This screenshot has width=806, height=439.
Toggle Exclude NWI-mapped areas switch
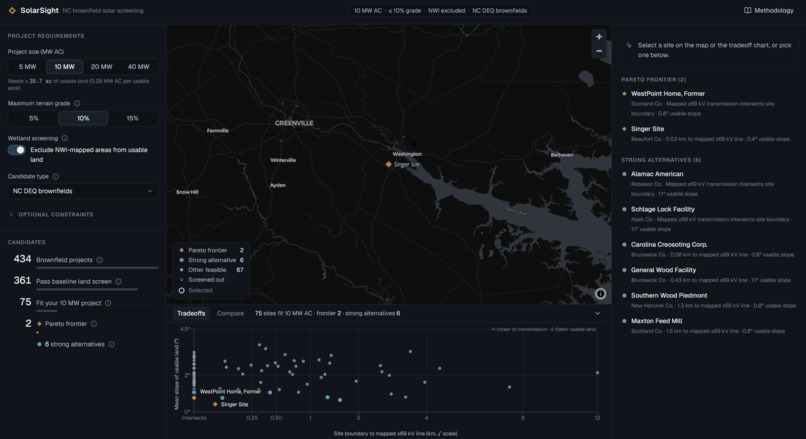tap(16, 150)
